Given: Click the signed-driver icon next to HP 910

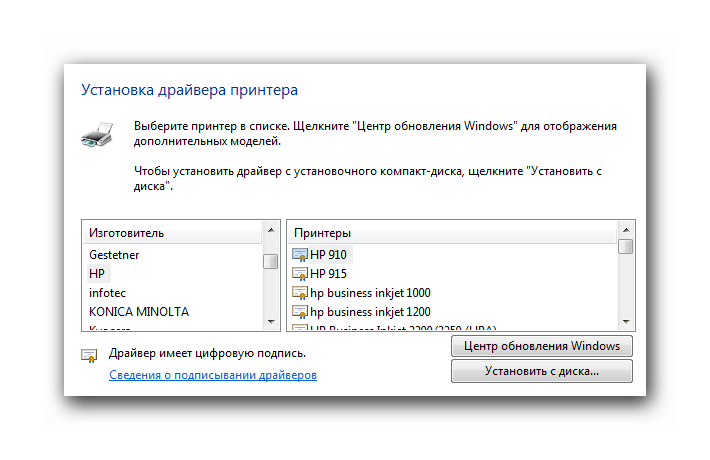Looking at the screenshot, I should [300, 255].
